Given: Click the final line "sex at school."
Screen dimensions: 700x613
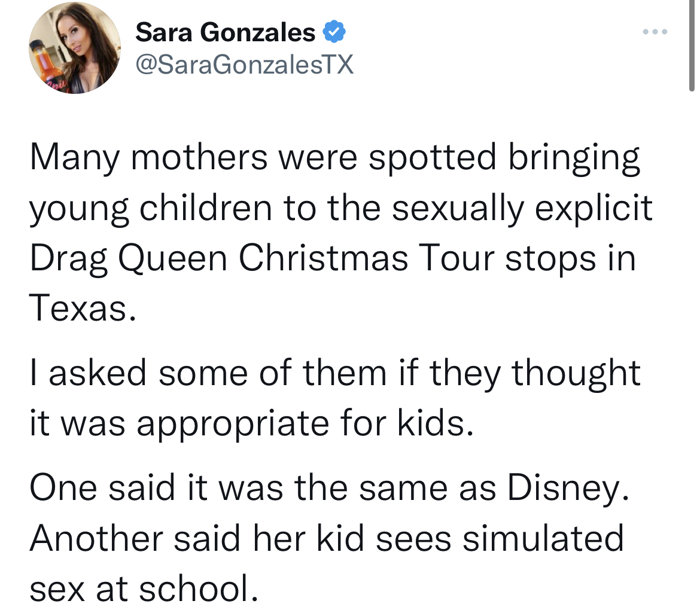Looking at the screenshot, I should click(x=144, y=588).
